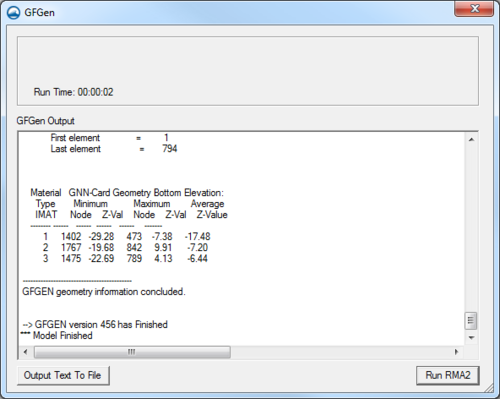Click the vertical scrollbar up arrow
Screen dimensions: 500x399
471,139
